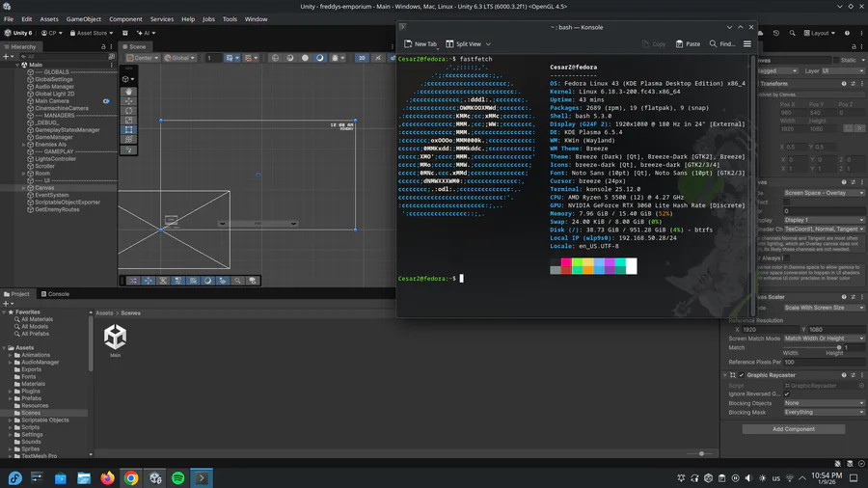Open the Window menu

pyautogui.click(x=256, y=19)
